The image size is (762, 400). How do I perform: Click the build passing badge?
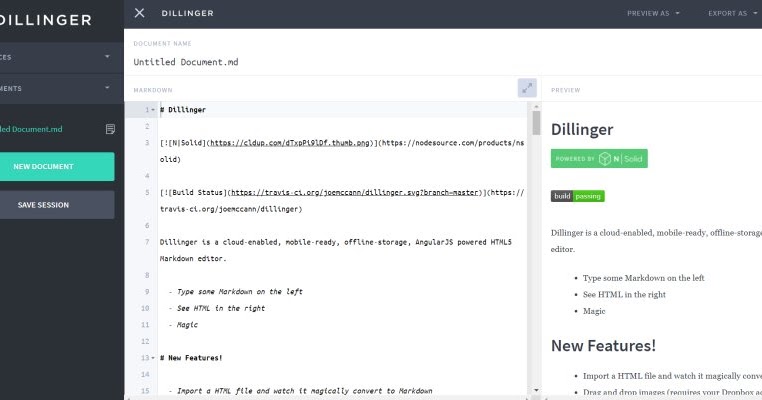coord(578,196)
